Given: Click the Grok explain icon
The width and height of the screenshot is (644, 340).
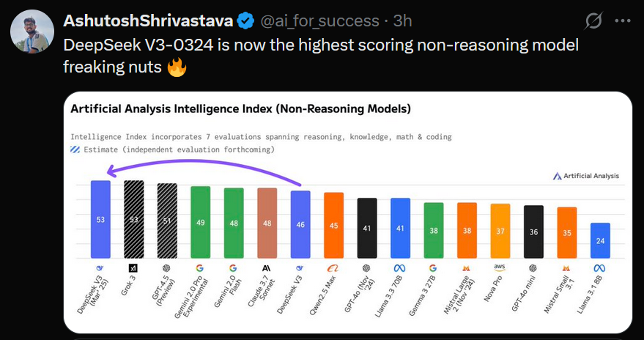Looking at the screenshot, I should tap(593, 21).
